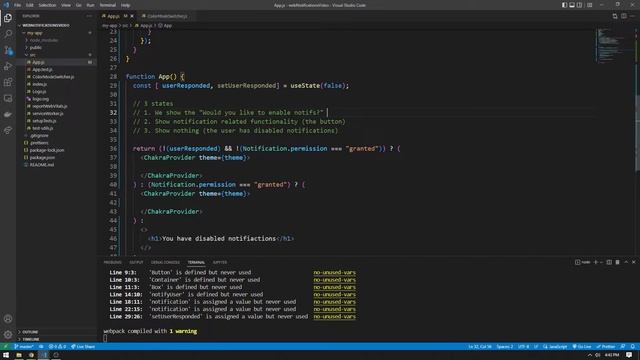Open the Live Share view in activity bar
Image resolution: width=640 pixels, height=360 pixels.
coord(8,131)
